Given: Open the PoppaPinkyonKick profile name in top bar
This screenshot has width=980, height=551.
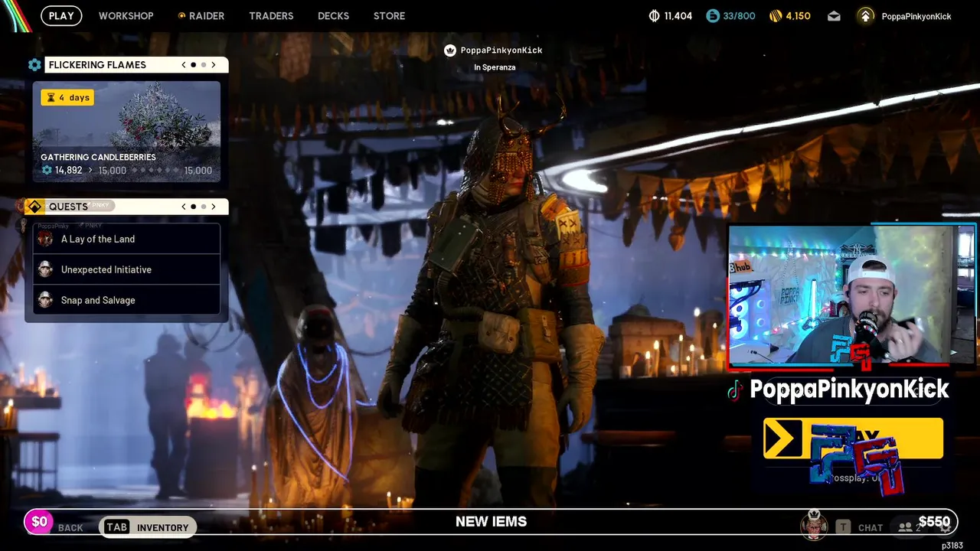Looking at the screenshot, I should pyautogui.click(x=916, y=16).
